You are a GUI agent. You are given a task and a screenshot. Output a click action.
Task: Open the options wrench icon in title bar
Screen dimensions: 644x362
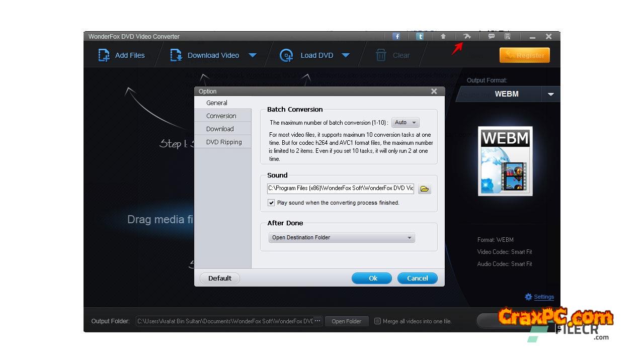pyautogui.click(x=467, y=36)
